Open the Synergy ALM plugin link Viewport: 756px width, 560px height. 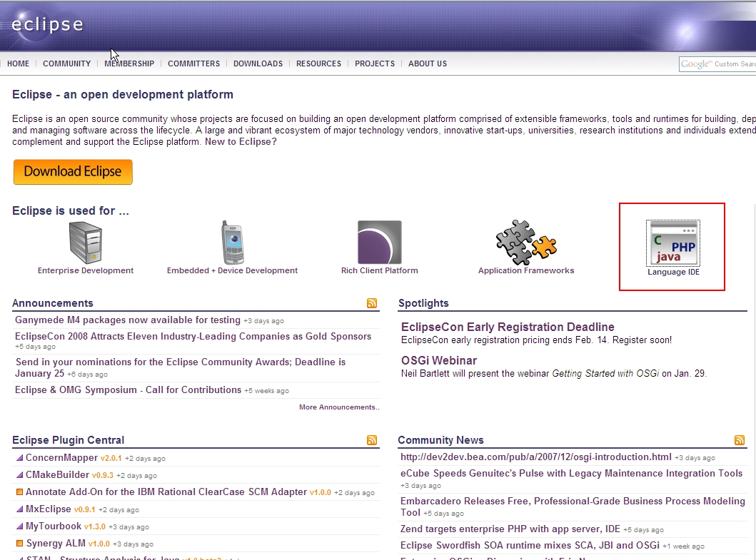pyautogui.click(x=56, y=543)
